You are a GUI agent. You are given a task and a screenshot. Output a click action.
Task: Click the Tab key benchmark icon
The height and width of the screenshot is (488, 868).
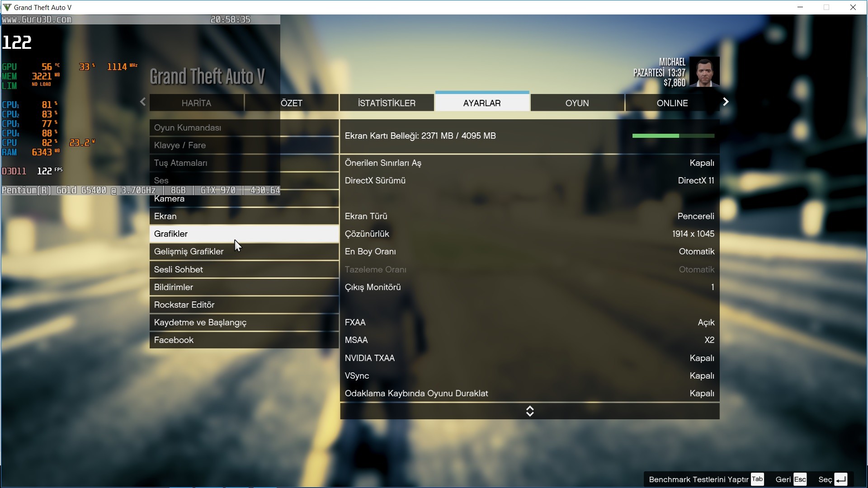tap(757, 479)
